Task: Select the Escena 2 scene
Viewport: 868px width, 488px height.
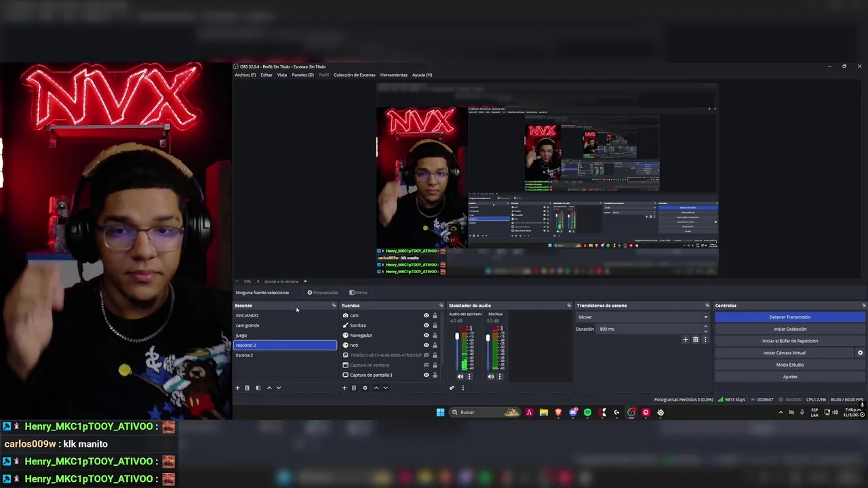Action: coord(285,355)
